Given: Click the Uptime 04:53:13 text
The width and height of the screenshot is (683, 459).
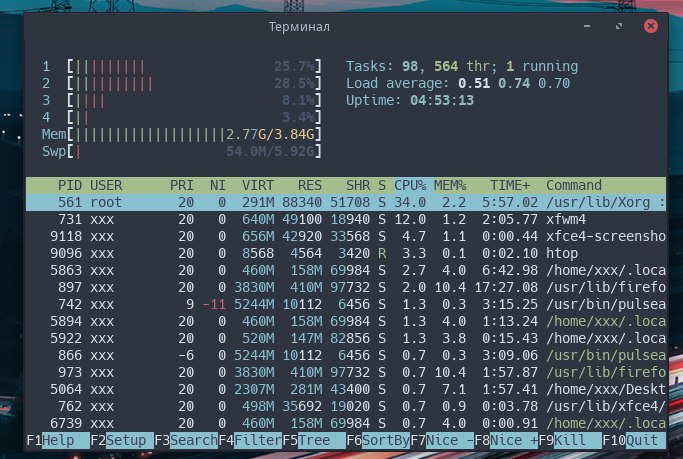Looking at the screenshot, I should pyautogui.click(x=410, y=101).
